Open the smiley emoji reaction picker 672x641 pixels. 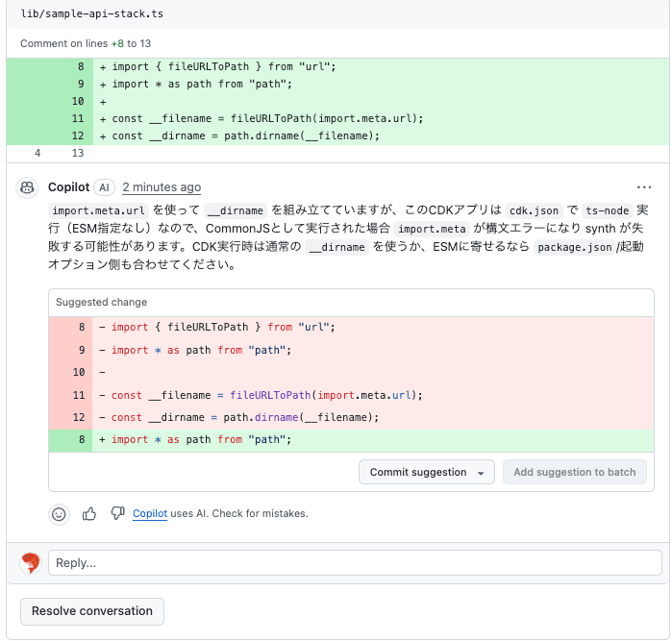(60, 514)
